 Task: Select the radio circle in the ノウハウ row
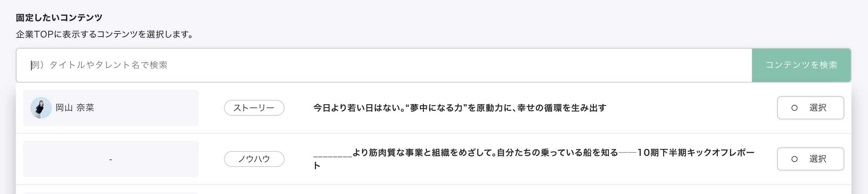pos(794,159)
